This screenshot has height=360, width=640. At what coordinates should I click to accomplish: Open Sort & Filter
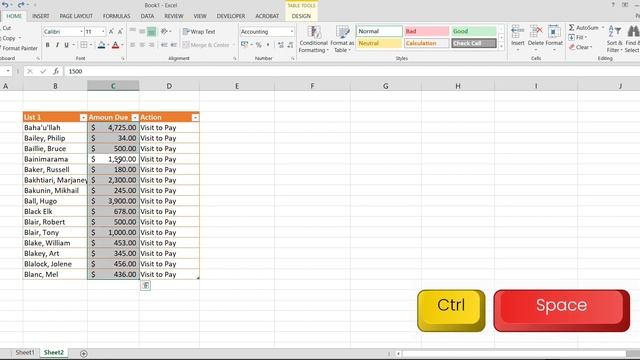click(614, 39)
